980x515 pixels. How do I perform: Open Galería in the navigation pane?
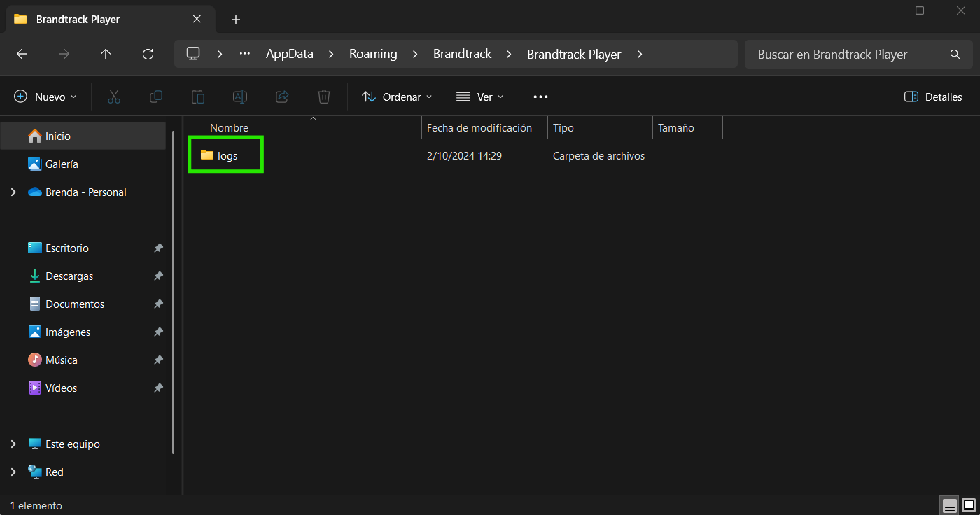83,164
